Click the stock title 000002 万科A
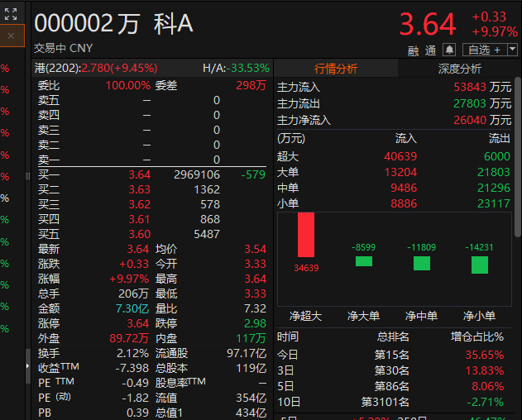 click(x=113, y=24)
